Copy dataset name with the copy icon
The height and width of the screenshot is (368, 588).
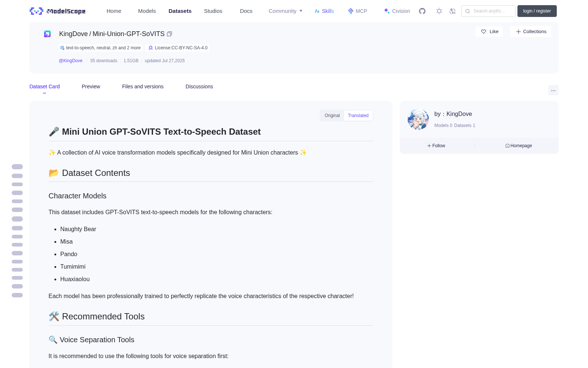(x=169, y=34)
